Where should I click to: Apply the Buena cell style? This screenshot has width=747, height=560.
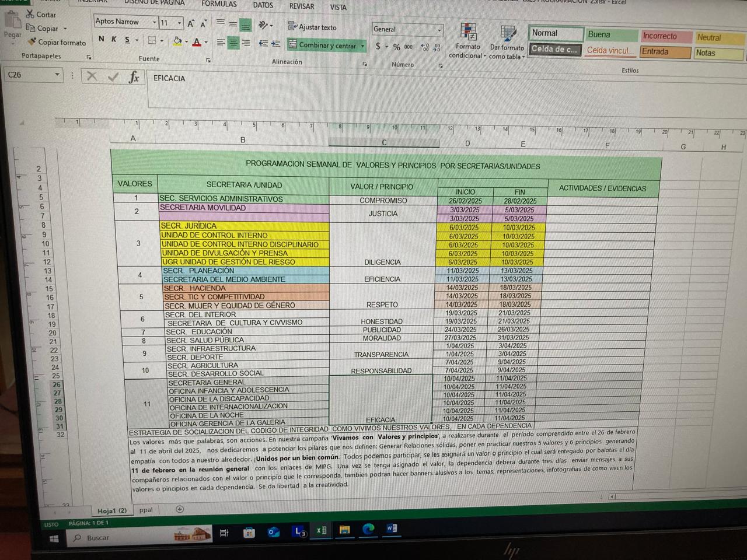tap(611, 35)
